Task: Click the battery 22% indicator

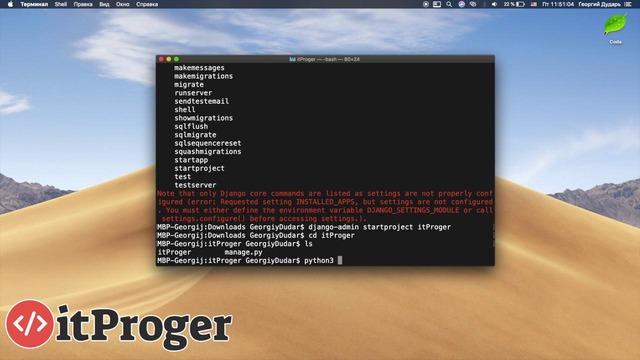Action: [514, 4]
